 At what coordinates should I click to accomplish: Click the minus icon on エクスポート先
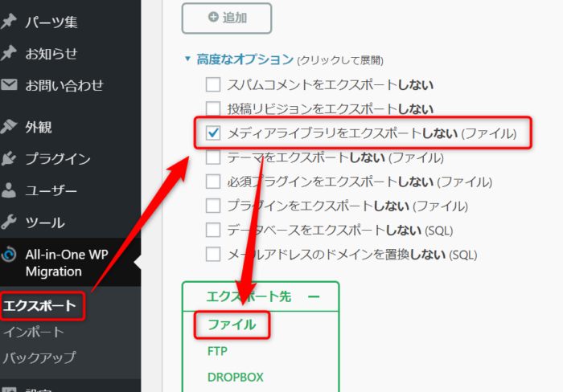tap(314, 296)
